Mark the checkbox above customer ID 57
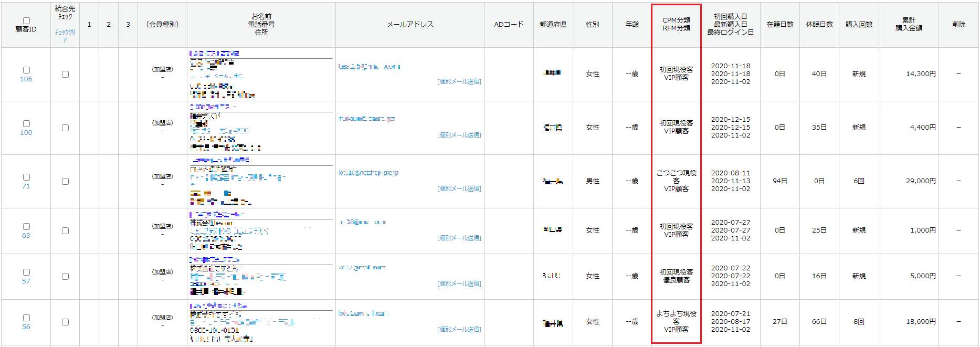The image size is (980, 347). click(26, 272)
